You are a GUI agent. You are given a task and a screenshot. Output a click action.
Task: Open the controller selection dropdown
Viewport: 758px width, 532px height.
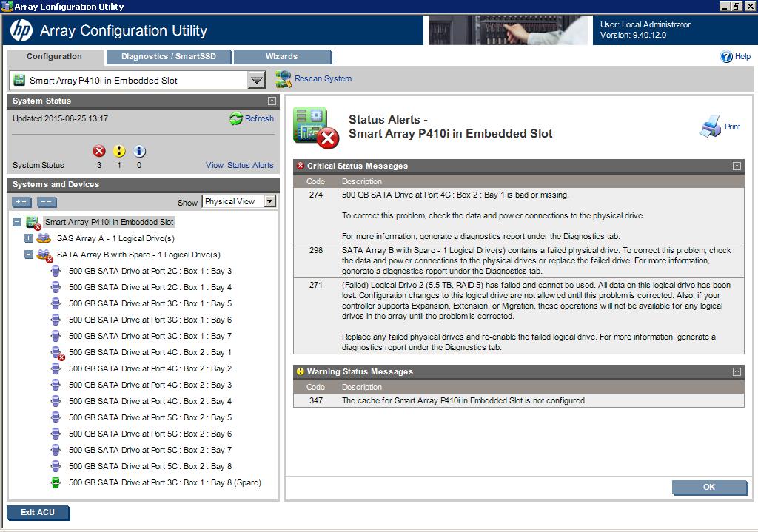tap(256, 80)
